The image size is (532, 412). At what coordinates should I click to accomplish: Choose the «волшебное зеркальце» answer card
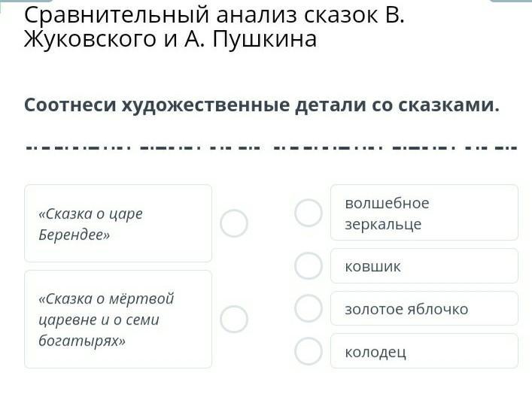pos(424,213)
